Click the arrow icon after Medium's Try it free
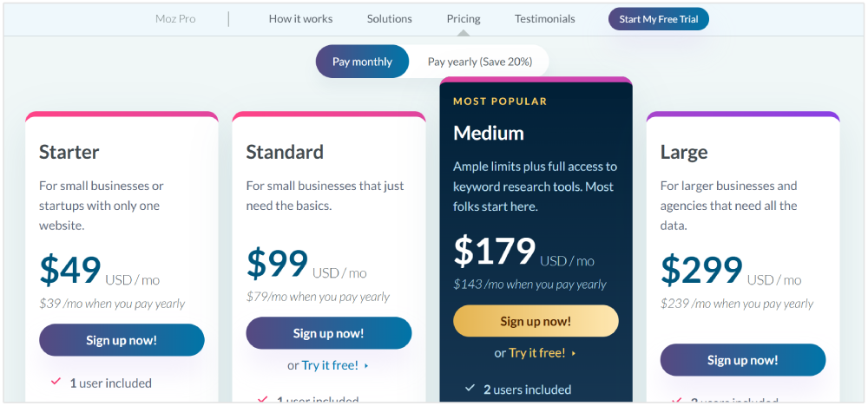 [x=574, y=353]
